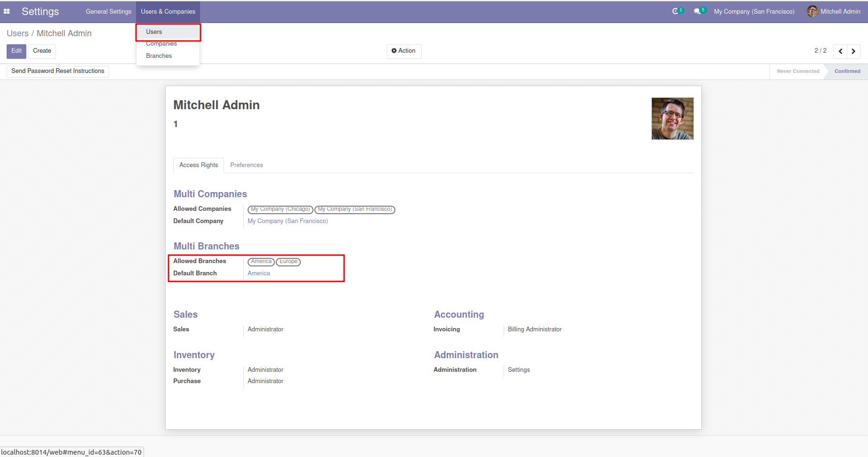
Task: Select Users from the dropdown menu
Action: [x=154, y=32]
